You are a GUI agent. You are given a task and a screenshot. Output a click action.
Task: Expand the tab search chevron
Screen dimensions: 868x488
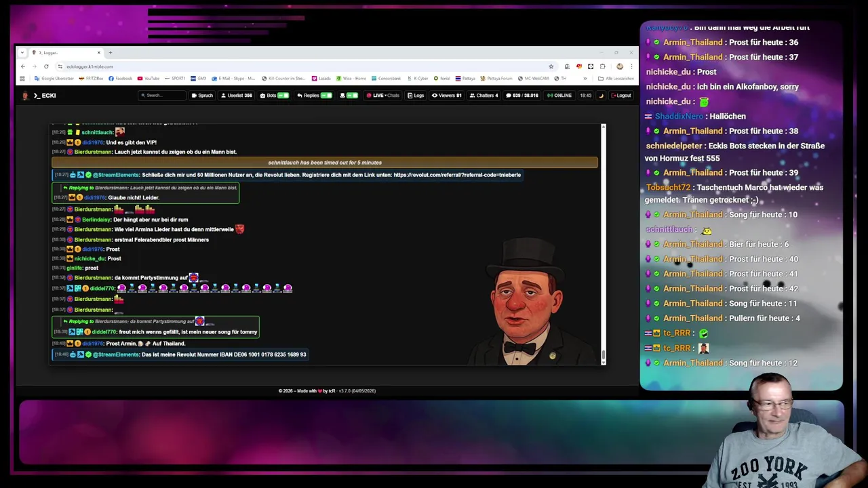[x=22, y=52]
